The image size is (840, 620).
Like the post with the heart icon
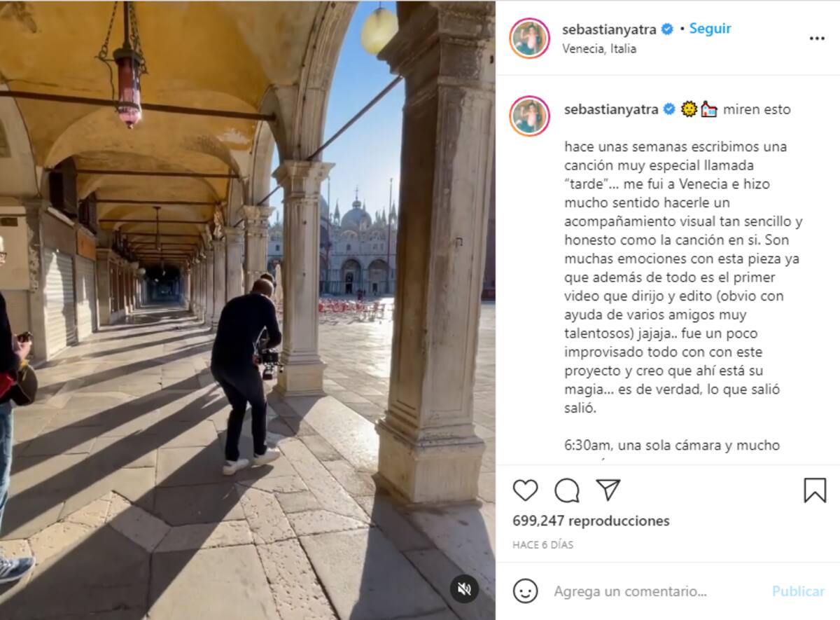point(525,490)
